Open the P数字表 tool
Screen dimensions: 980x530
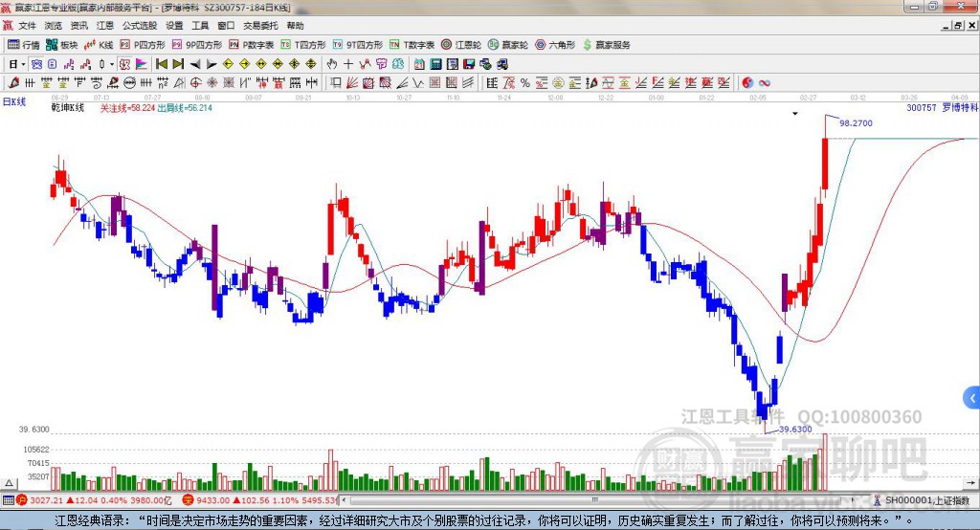tap(252, 44)
